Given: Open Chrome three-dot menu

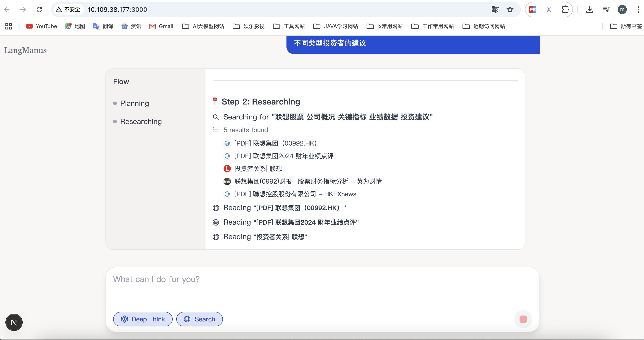Looking at the screenshot, I should (638, 10).
